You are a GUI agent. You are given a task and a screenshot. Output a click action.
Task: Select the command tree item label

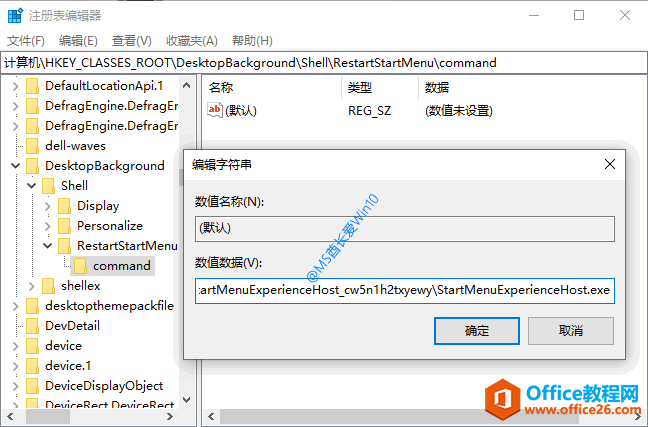click(x=122, y=266)
